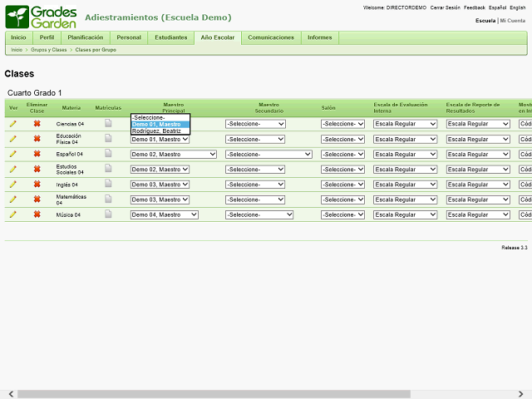Open Matrículas icon for Estudios Sociales 04
Image resolution: width=532 pixels, height=399 pixels.
(x=108, y=168)
